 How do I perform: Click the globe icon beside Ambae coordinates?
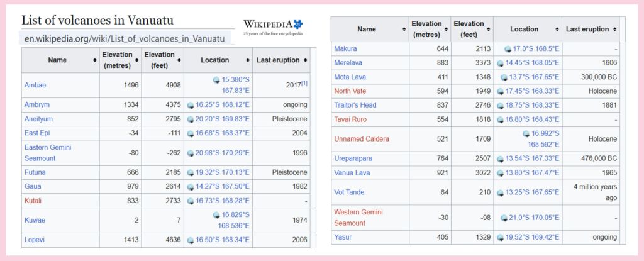pos(217,80)
